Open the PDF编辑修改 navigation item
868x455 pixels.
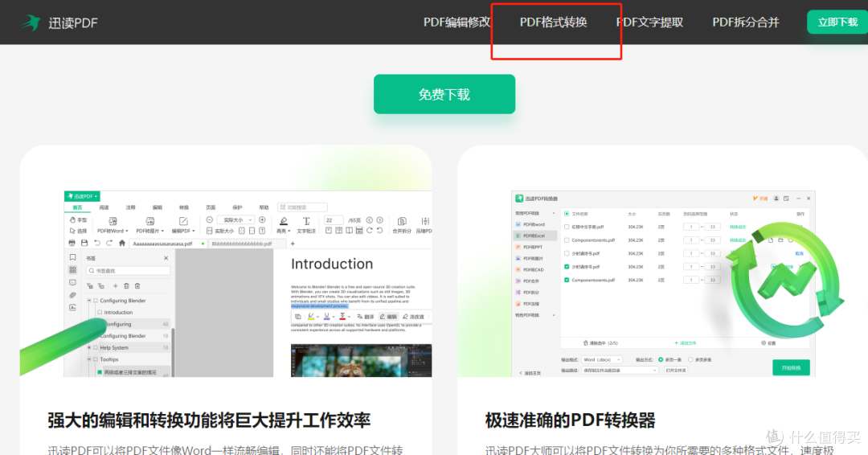click(x=457, y=23)
